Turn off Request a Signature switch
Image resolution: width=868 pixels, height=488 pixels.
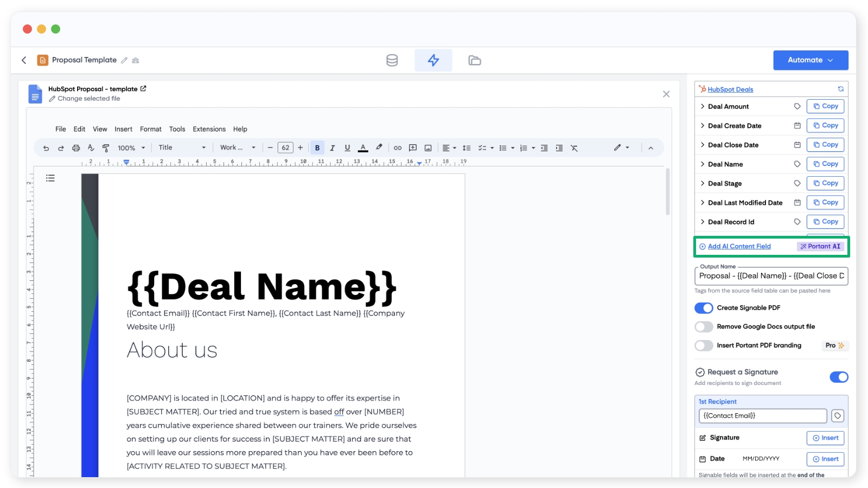(x=838, y=377)
